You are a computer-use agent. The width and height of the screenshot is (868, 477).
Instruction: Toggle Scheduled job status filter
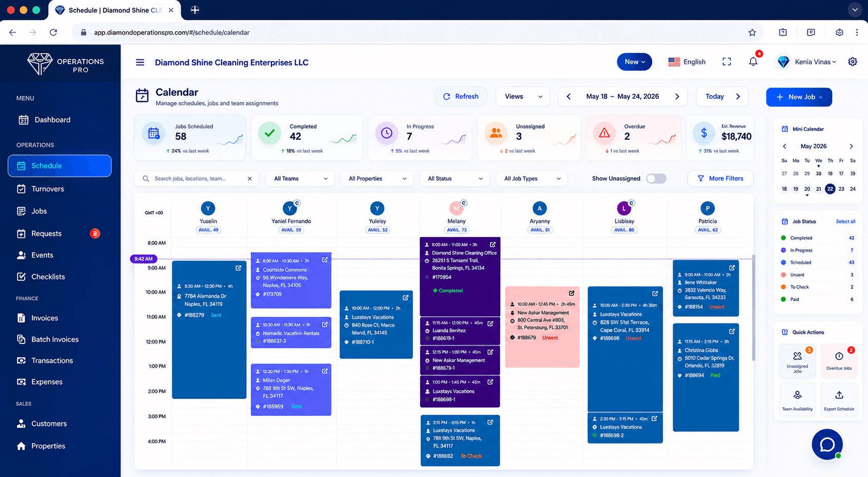pos(817,262)
